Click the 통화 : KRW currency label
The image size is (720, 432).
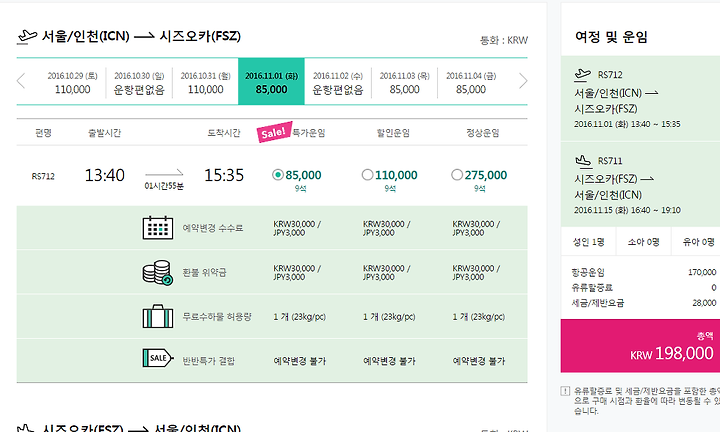coord(504,40)
